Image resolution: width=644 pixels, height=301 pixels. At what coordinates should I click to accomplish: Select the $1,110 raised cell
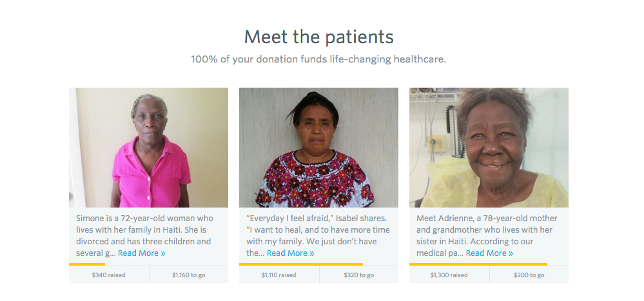tap(279, 275)
